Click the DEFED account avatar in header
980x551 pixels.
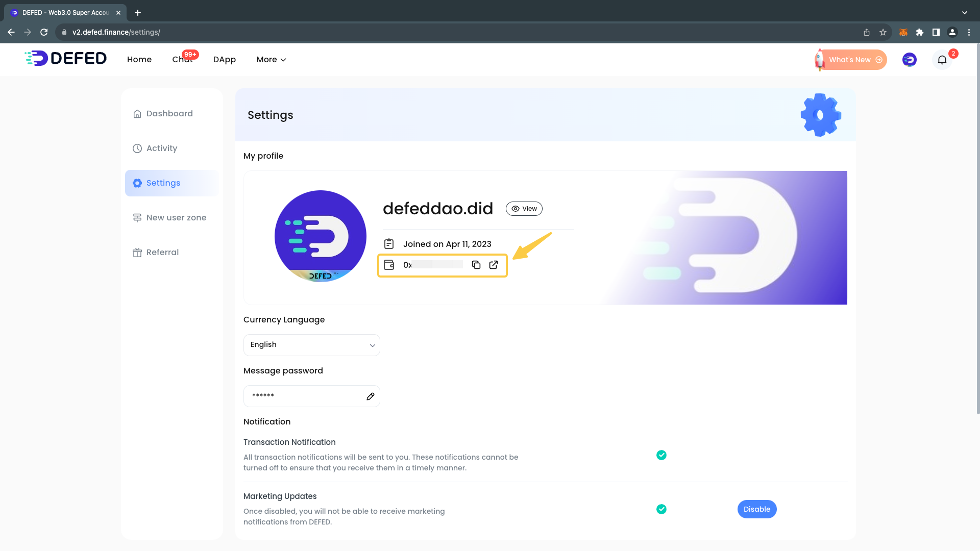point(909,60)
